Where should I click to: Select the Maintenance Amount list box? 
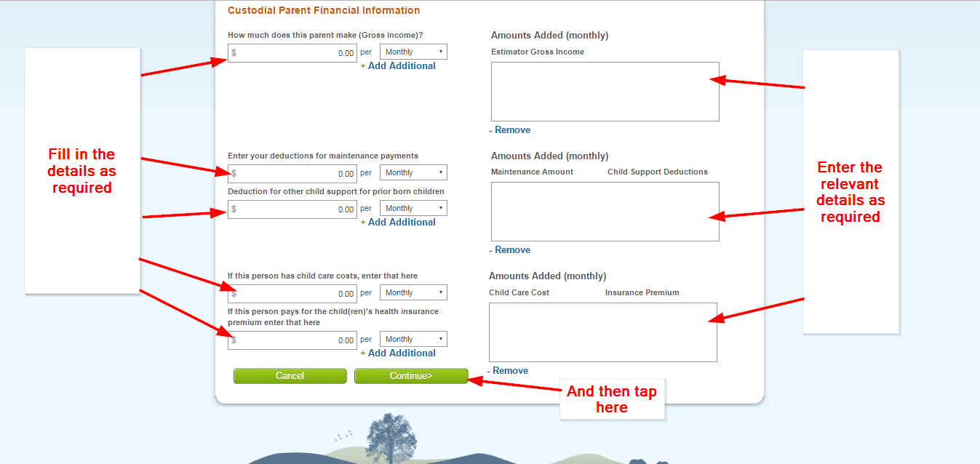605,212
